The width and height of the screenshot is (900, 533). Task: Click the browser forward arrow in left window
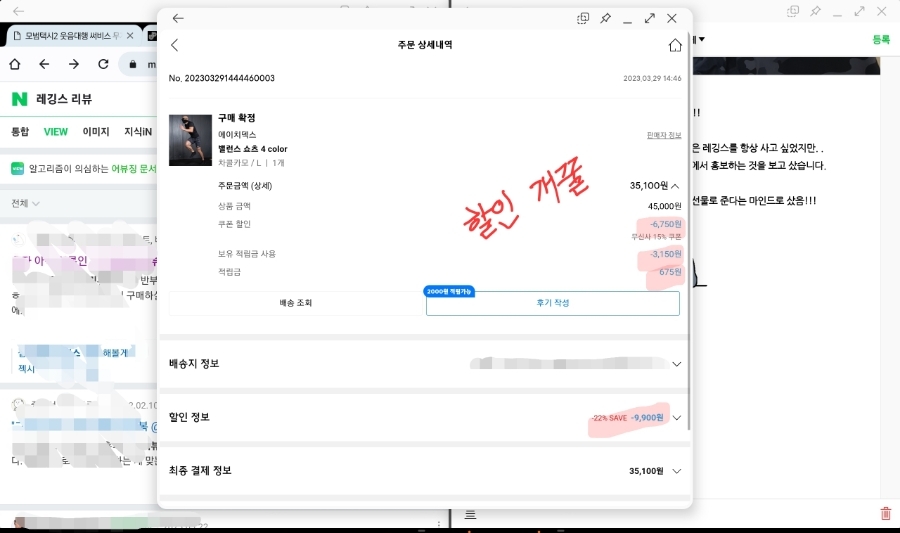[73, 64]
